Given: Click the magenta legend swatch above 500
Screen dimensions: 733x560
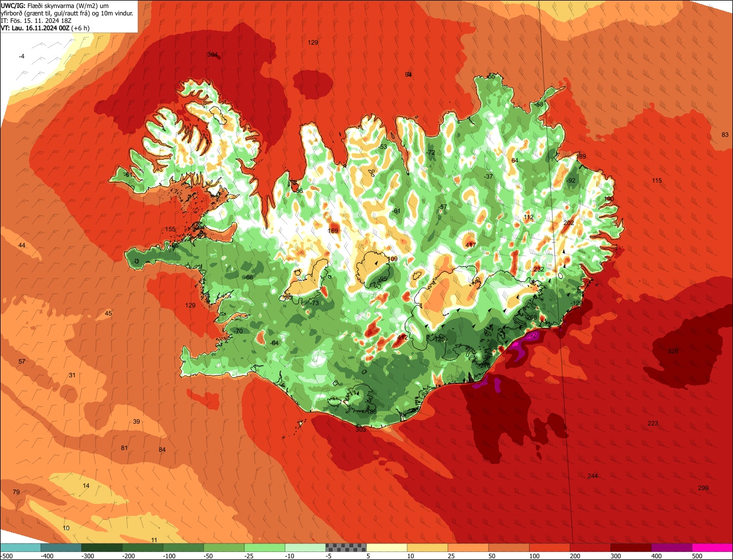Looking at the screenshot, I should pyautogui.click(x=712, y=548).
